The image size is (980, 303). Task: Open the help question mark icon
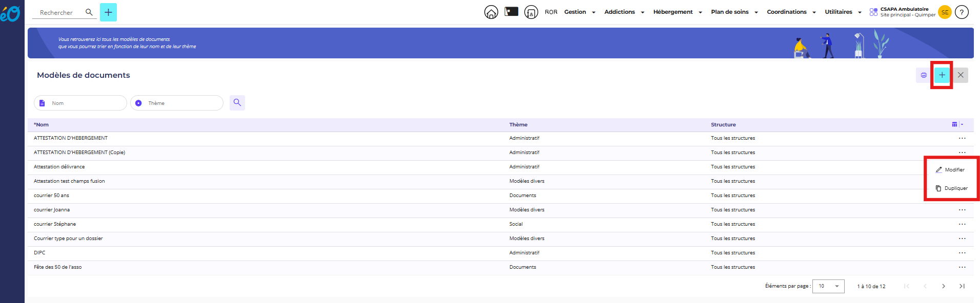point(962,12)
